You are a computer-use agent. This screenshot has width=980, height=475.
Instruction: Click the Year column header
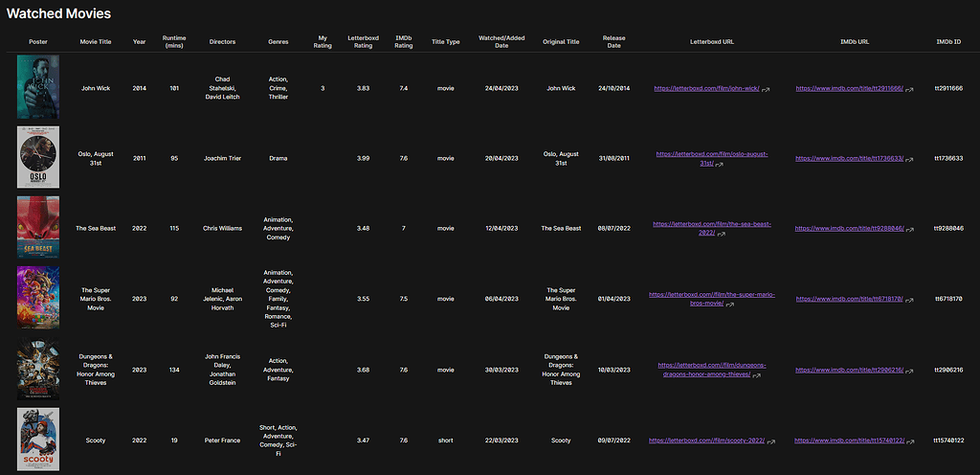pos(140,42)
